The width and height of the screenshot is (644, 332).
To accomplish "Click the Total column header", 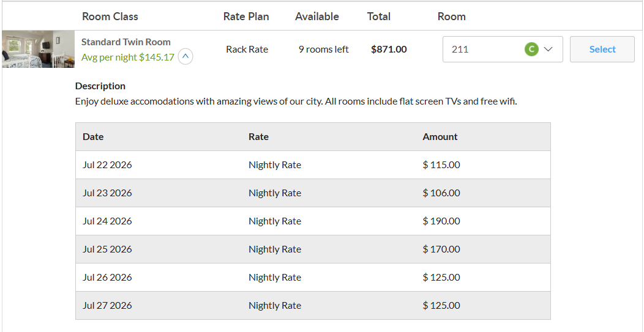I will tap(379, 17).
